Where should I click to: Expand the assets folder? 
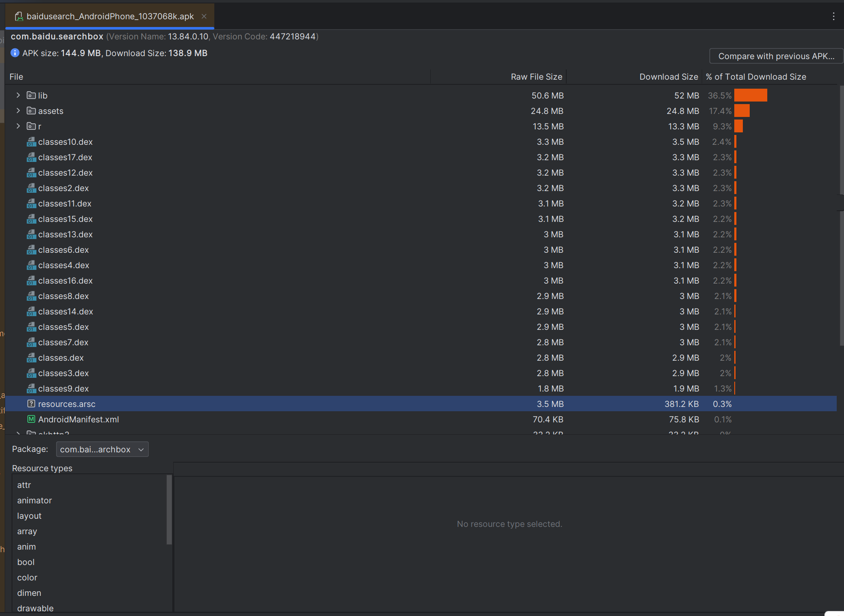point(18,111)
